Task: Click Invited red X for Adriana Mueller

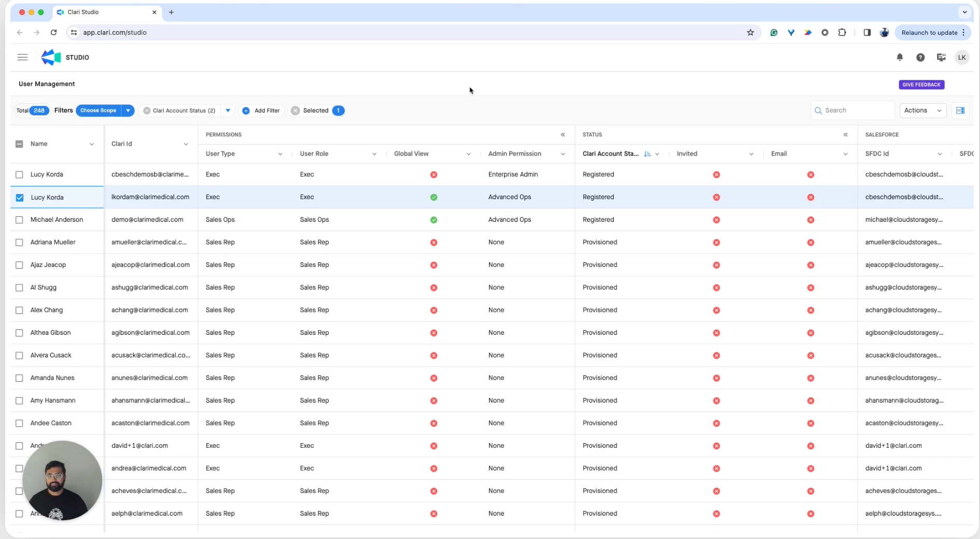Action: click(x=716, y=243)
